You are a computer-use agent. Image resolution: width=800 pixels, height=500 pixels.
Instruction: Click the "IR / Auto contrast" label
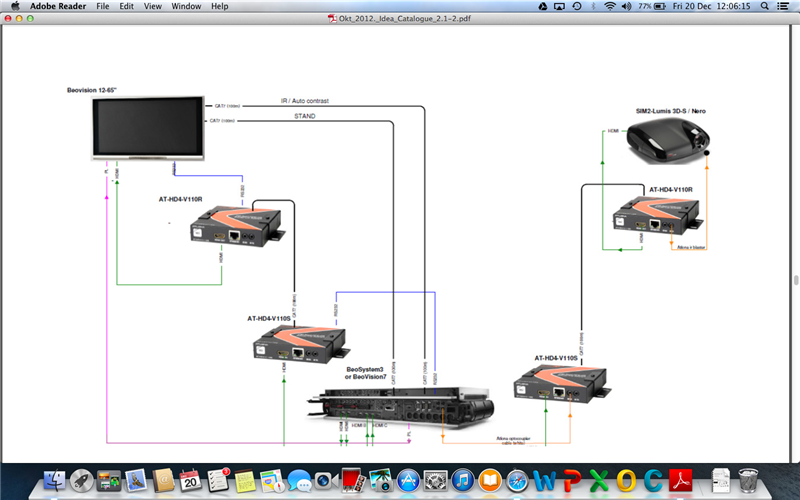pos(305,101)
